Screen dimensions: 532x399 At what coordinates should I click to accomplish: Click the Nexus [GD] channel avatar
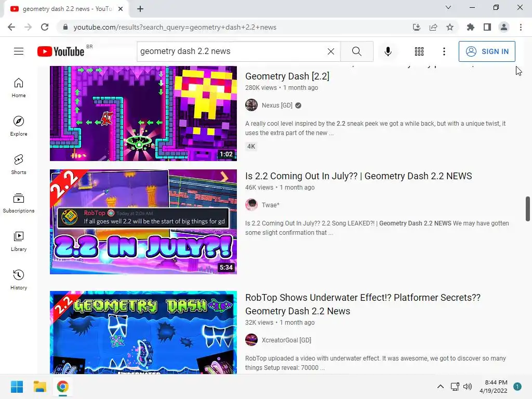(x=251, y=105)
